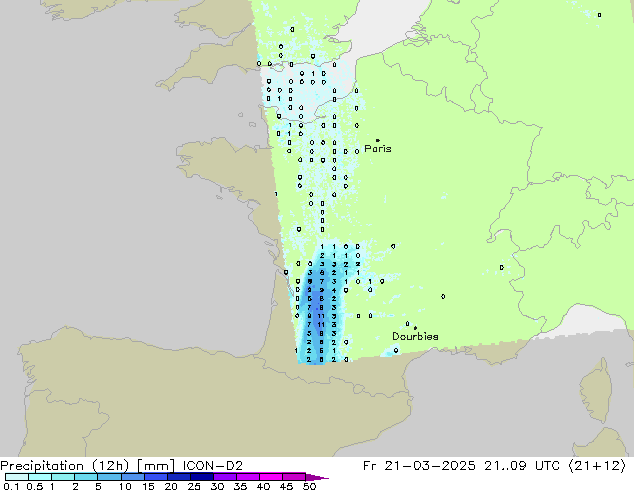Select the legend swatch between 35 and 40
The height and width of the screenshot is (490, 634).
(x=248, y=477)
